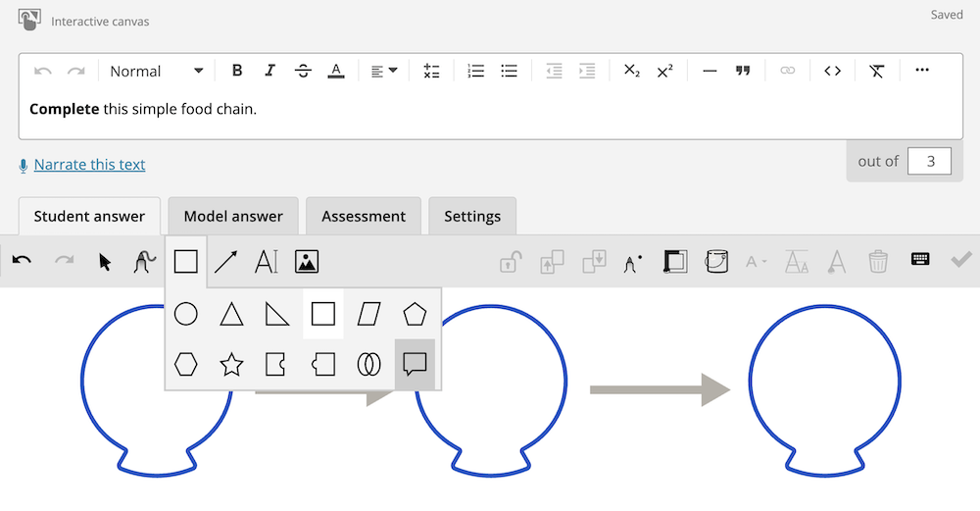Pick the triangle shape
Screen dimensions: 980x511
coord(232,314)
